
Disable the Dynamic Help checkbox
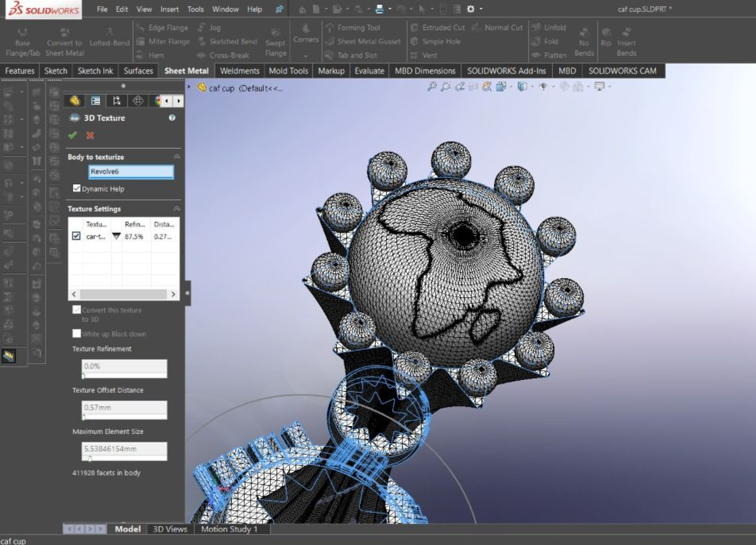(76, 188)
